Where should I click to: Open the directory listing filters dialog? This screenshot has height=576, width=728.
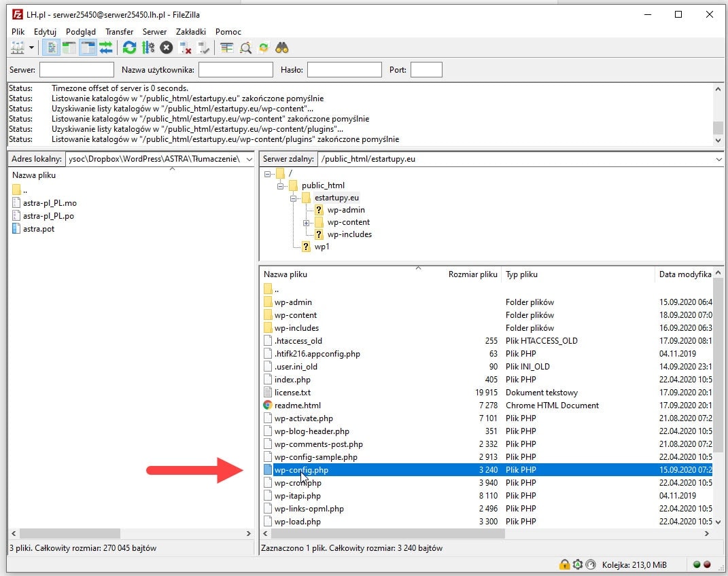pyautogui.click(x=227, y=48)
